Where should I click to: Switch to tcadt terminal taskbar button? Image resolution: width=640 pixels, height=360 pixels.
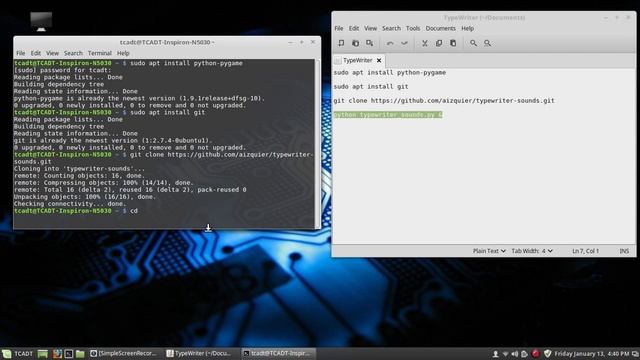[278, 353]
